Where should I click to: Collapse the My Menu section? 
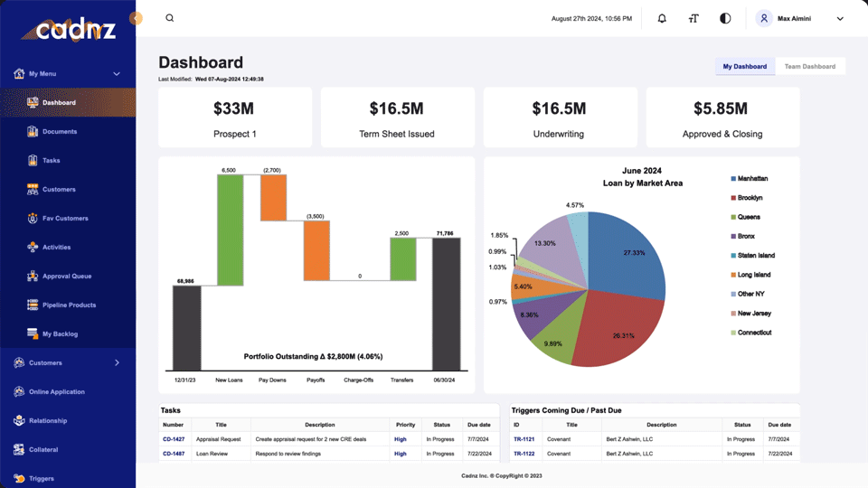pyautogui.click(x=117, y=74)
